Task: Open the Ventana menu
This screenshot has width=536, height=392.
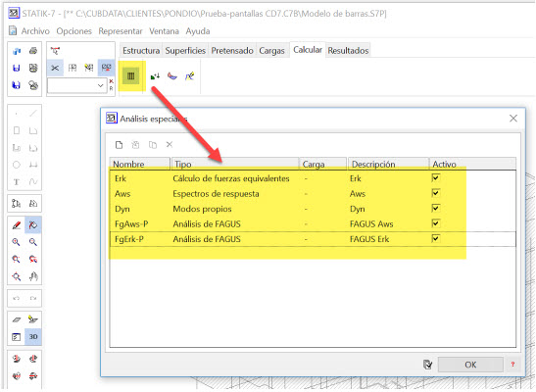Action: [164, 31]
